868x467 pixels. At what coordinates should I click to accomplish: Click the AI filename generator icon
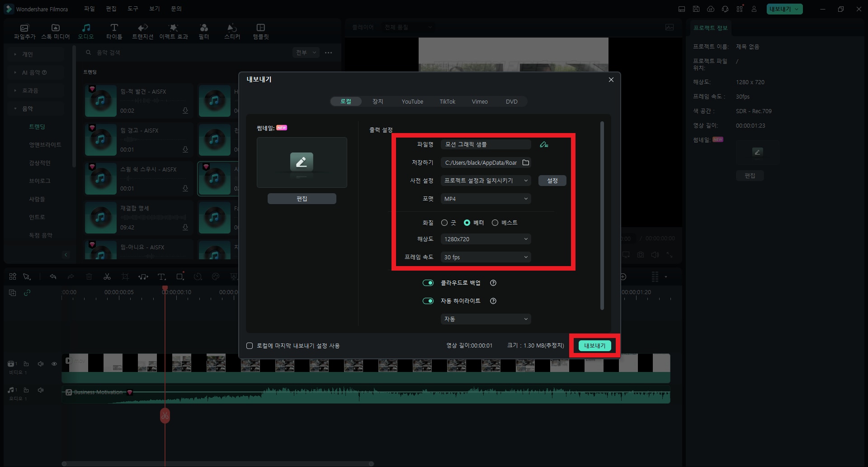coord(544,145)
